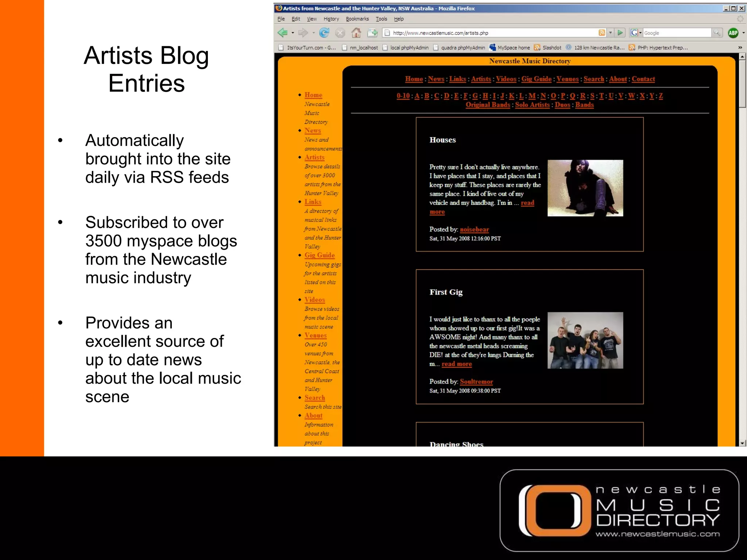Click the Duos filter link
Image resolution: width=747 pixels, height=560 pixels.
562,105
